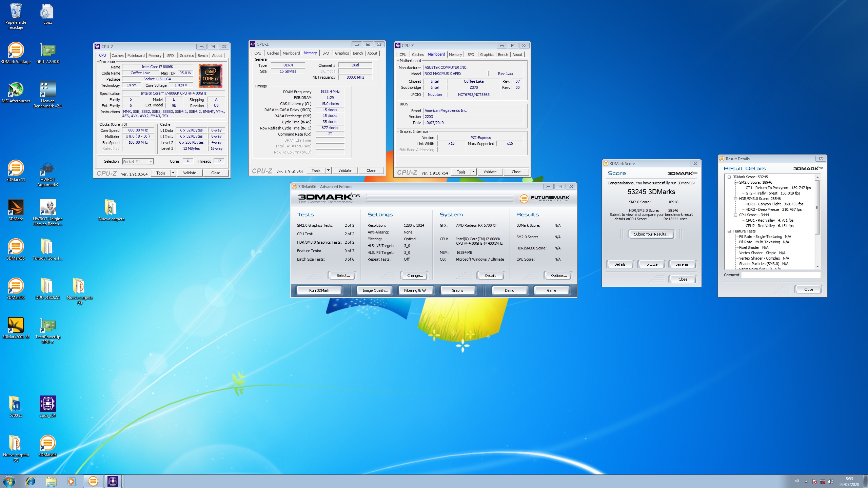Open Windows Media Player from the taskbar
This screenshot has height=488, width=868.
click(x=72, y=481)
